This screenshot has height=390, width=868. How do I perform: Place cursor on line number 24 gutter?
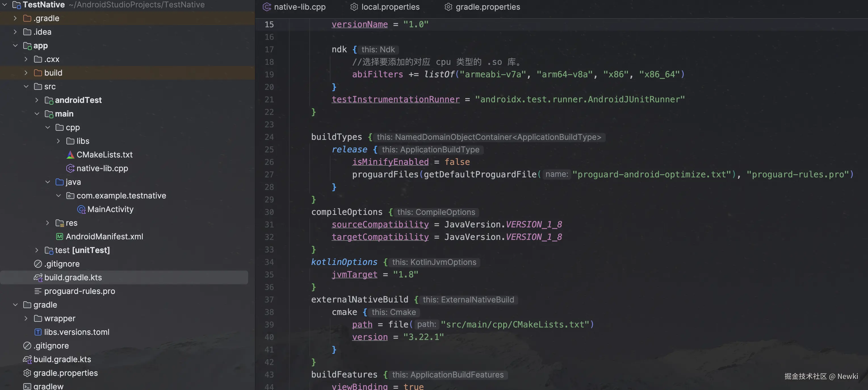point(269,137)
